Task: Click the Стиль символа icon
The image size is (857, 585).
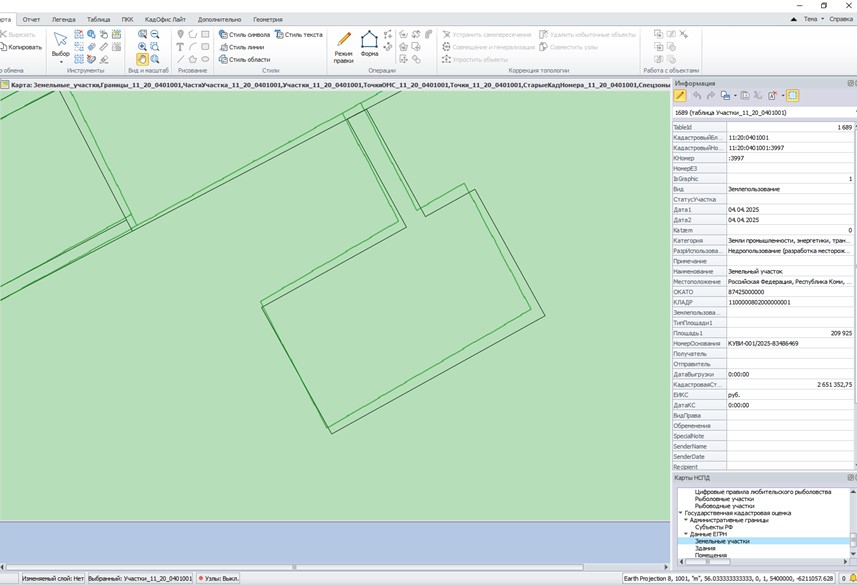Action: 224,34
